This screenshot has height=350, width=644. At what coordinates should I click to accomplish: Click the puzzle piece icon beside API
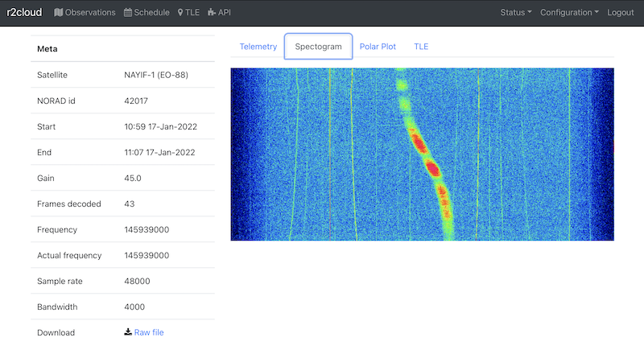click(212, 13)
